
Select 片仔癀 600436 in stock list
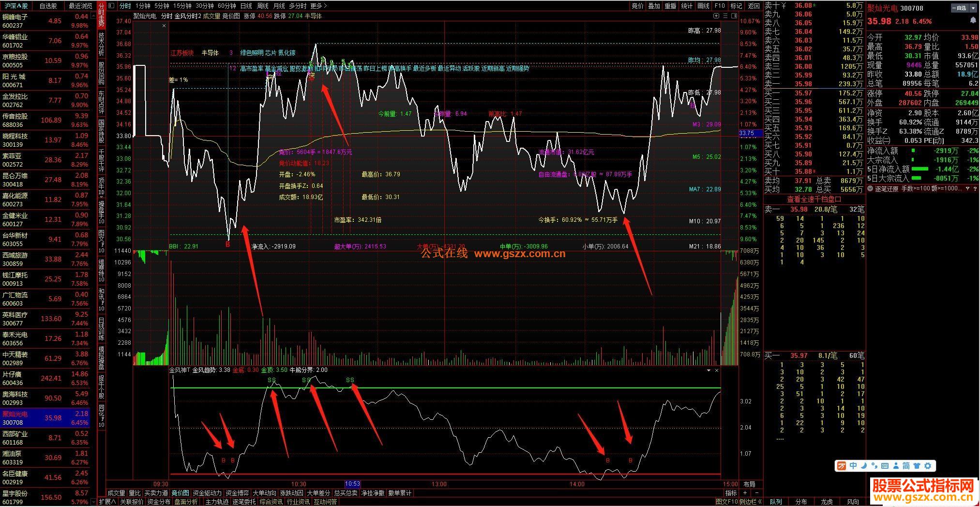pos(45,378)
